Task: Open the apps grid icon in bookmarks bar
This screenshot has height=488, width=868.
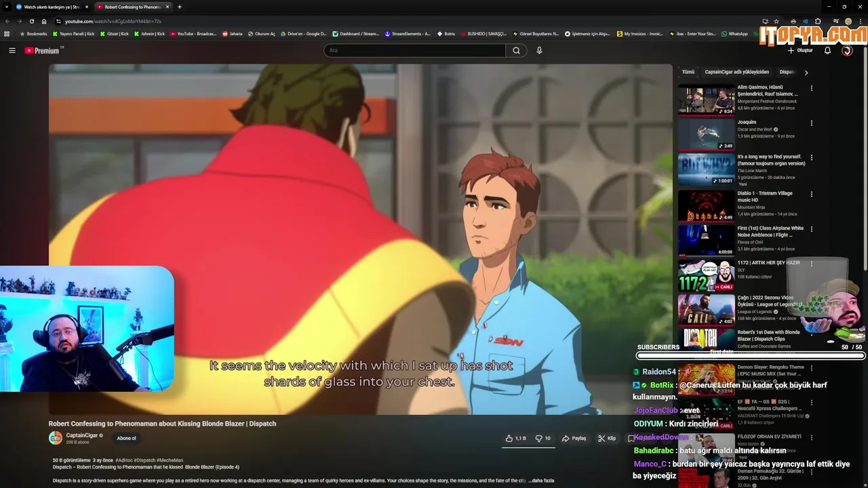Action: 7,33
